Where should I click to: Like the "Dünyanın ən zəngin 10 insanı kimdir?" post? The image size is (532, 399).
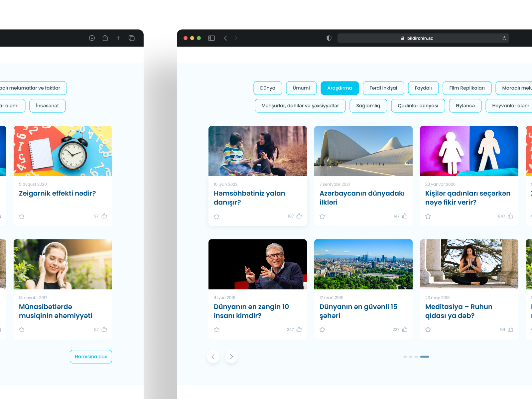(x=299, y=330)
